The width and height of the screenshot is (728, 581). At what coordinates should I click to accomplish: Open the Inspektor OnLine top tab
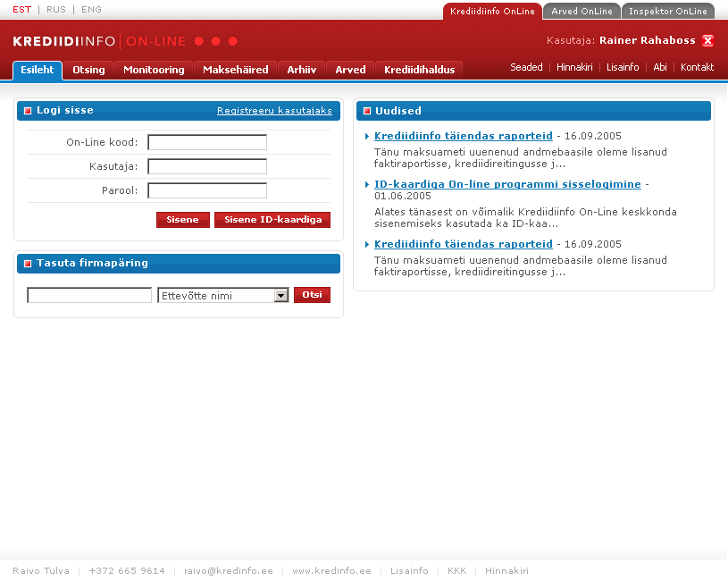pyautogui.click(x=667, y=11)
